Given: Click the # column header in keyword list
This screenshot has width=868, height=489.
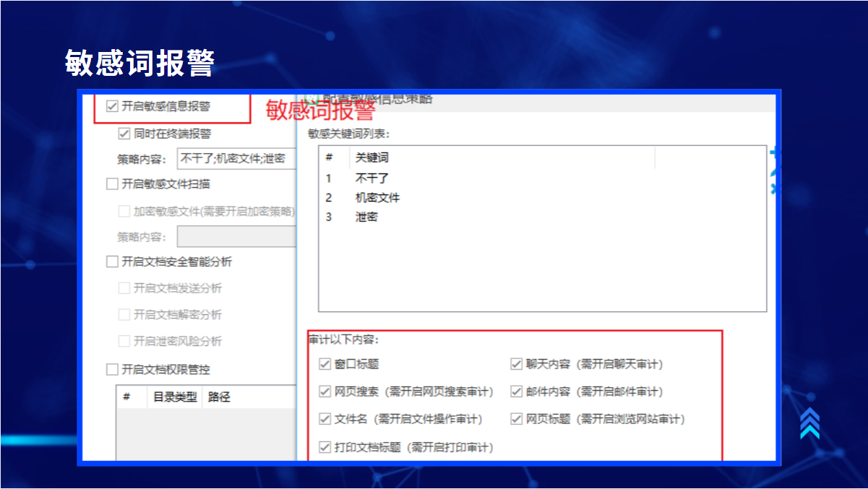Looking at the screenshot, I should pyautogui.click(x=334, y=157).
